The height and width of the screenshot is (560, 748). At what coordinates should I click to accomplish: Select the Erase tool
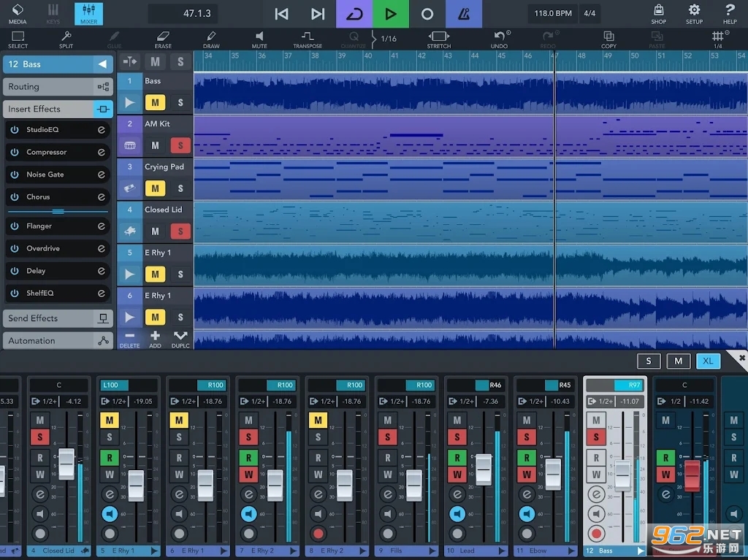coord(163,39)
